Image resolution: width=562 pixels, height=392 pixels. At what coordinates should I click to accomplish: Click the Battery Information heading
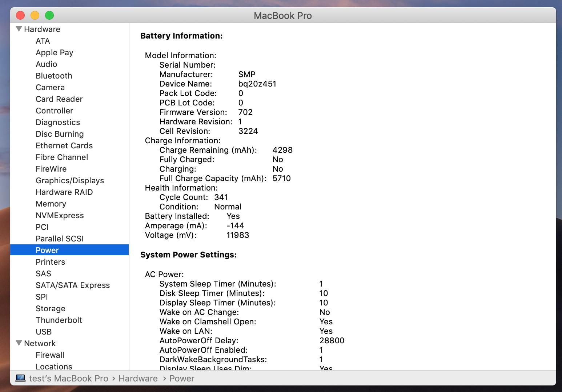click(181, 36)
